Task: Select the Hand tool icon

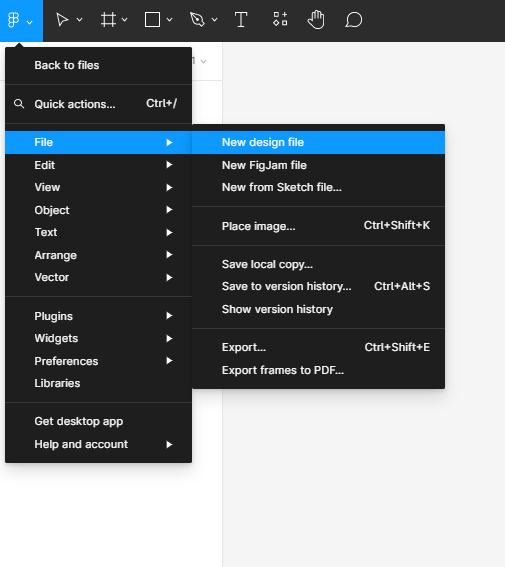Action: tap(316, 20)
